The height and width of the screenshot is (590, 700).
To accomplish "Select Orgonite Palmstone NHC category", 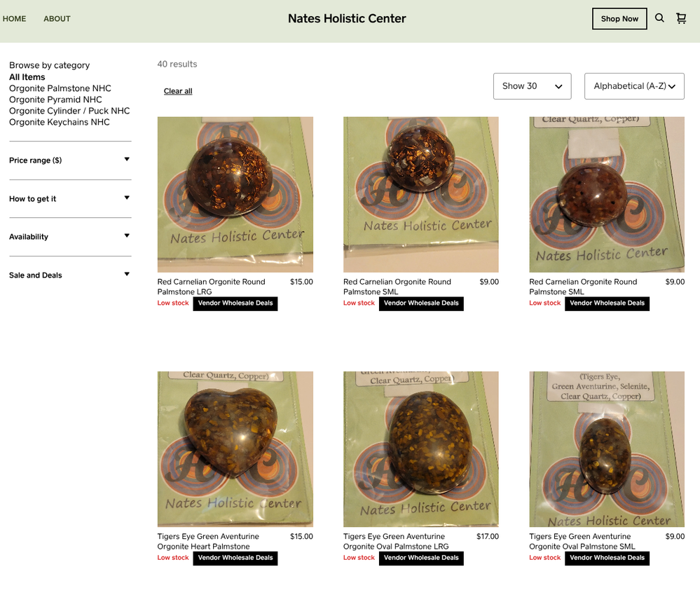I will coord(60,88).
